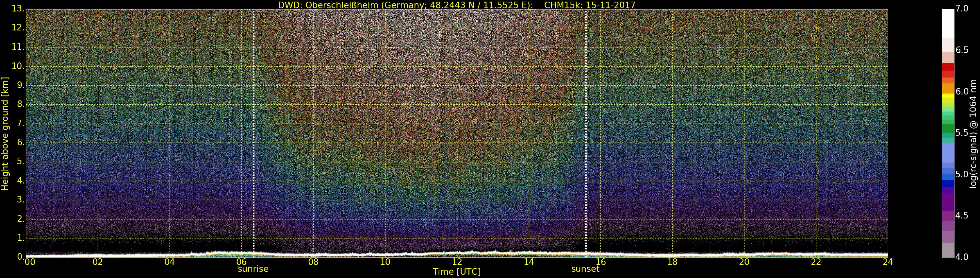
Task: Click the 18 tick on the time axis
Action: 672,262
